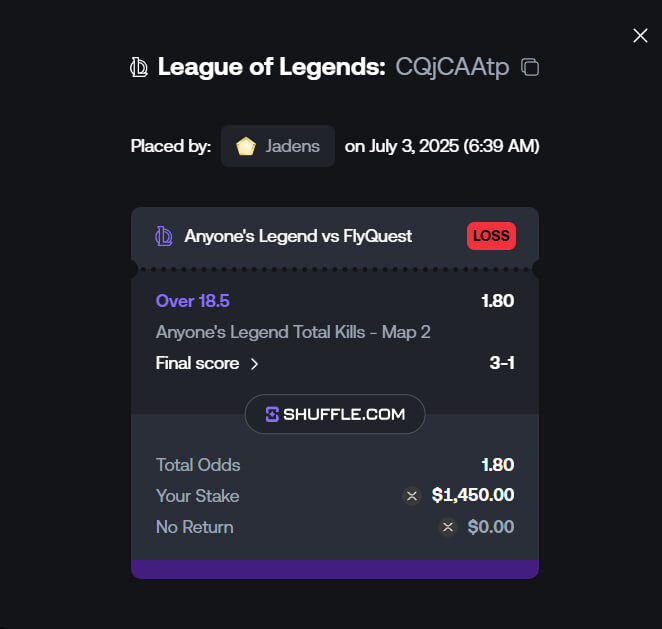
Task: Expand the Final score chevron
Action: 254,364
